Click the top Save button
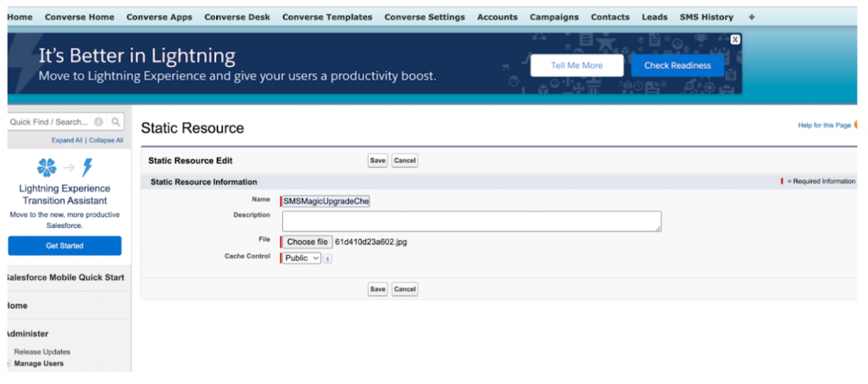 click(x=377, y=160)
